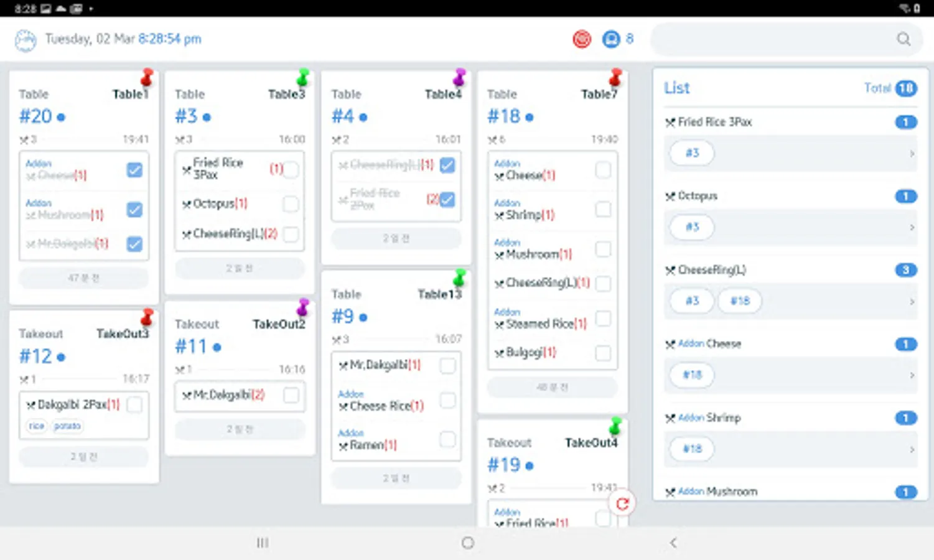Expand Fried Rice 3Pax list row arrow
Screen dimensions: 934x560
tap(912, 153)
